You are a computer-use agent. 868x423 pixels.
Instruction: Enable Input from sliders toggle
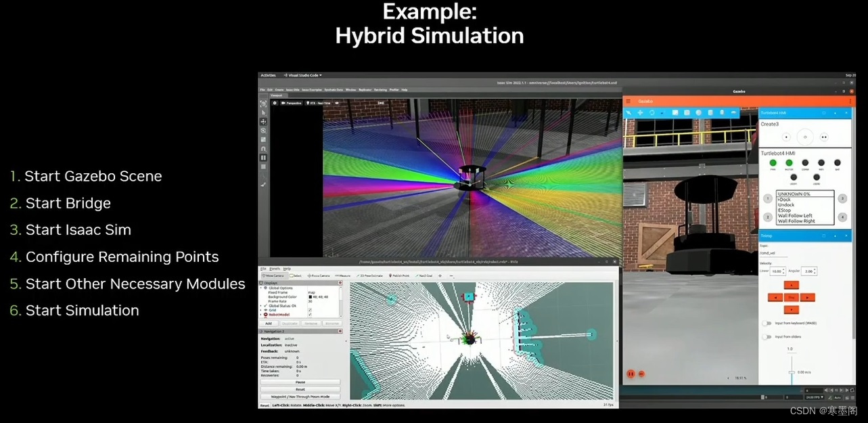(767, 336)
